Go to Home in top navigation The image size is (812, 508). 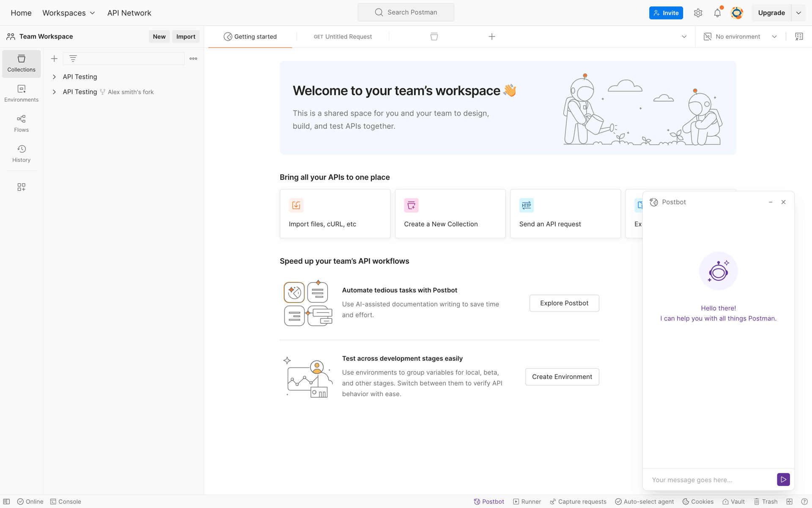(x=21, y=13)
